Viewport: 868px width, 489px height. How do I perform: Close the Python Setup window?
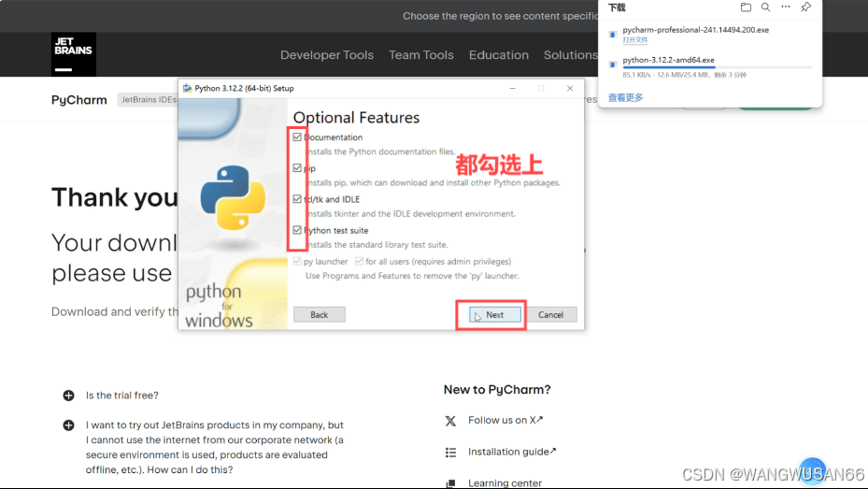[x=570, y=88]
